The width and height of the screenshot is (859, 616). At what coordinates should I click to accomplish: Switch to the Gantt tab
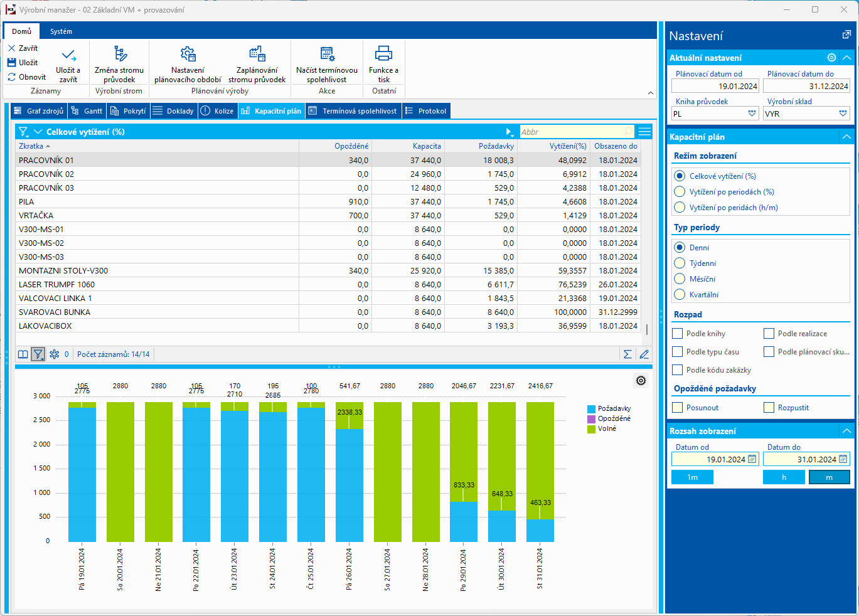(87, 111)
